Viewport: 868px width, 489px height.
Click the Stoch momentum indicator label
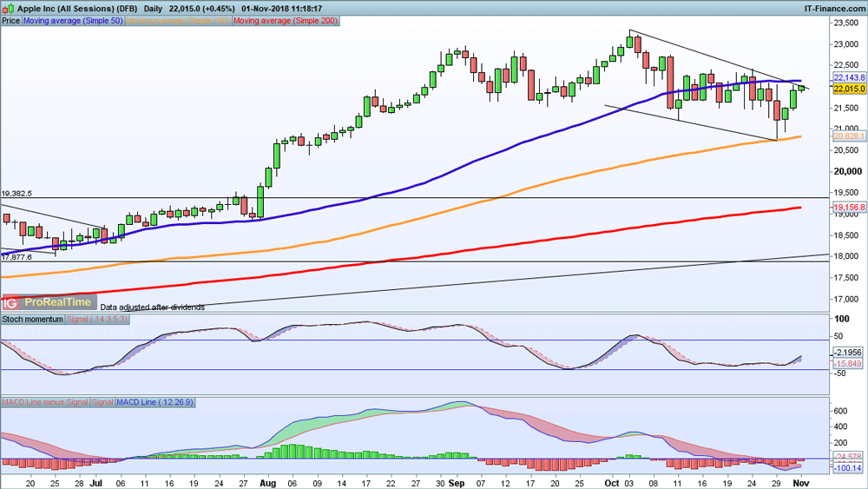[33, 319]
